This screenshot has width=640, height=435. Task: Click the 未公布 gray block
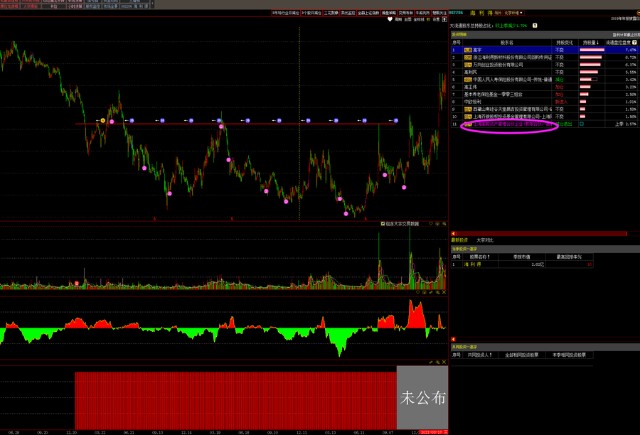pos(421,397)
